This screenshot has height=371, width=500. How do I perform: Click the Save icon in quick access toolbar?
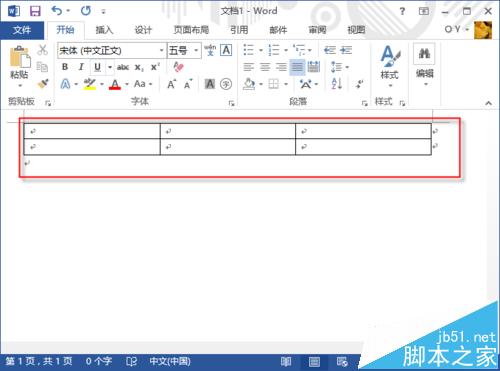(35, 11)
